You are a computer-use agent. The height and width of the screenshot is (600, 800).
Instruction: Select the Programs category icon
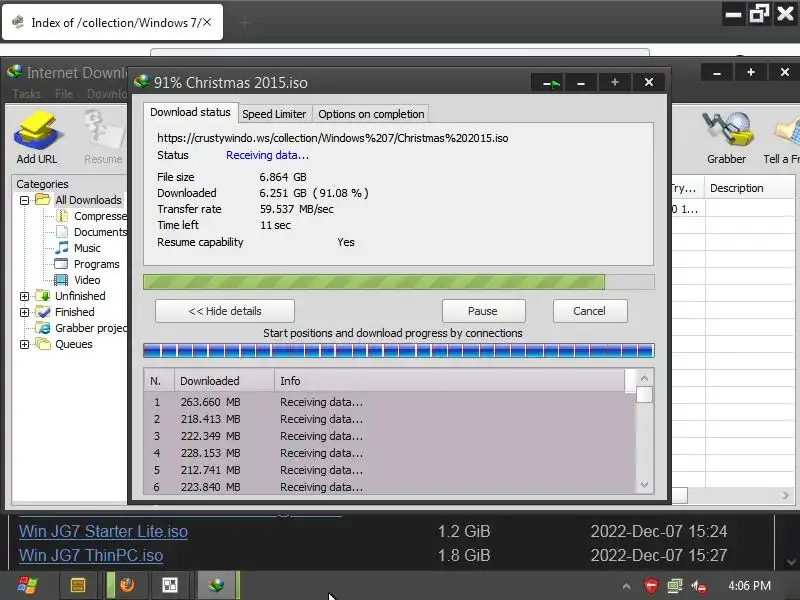pyautogui.click(x=61, y=264)
